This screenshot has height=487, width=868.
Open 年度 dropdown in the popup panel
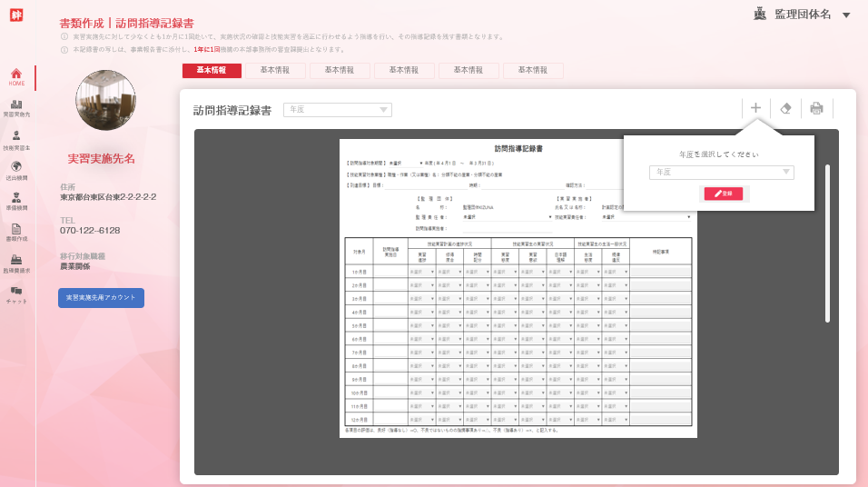click(721, 172)
